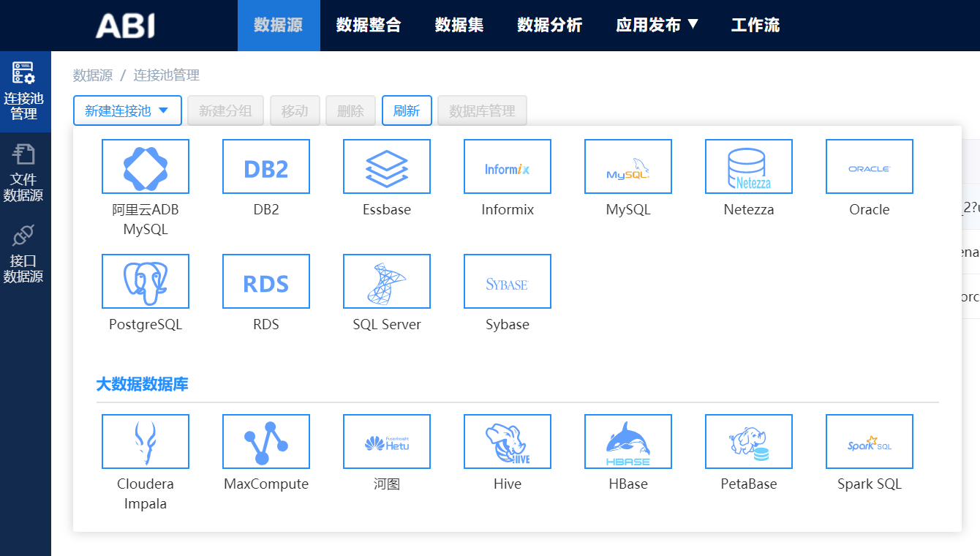This screenshot has width=980, height=556.
Task: Click the Cloudera Impala icon
Action: click(x=146, y=442)
